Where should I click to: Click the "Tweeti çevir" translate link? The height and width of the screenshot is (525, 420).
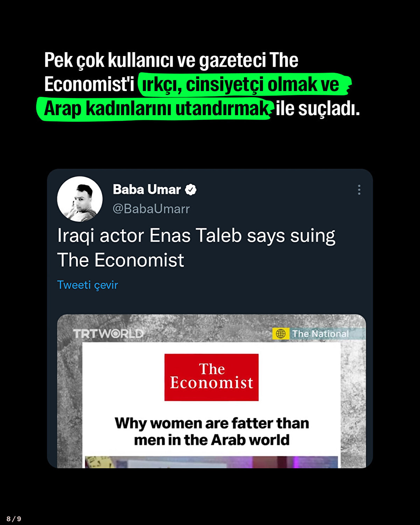click(87, 285)
